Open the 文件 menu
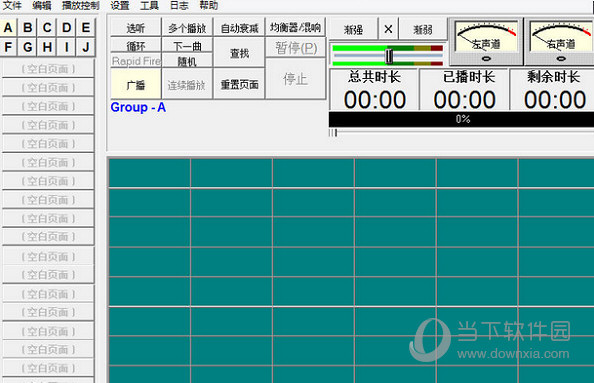The image size is (594, 383). coord(12,5)
